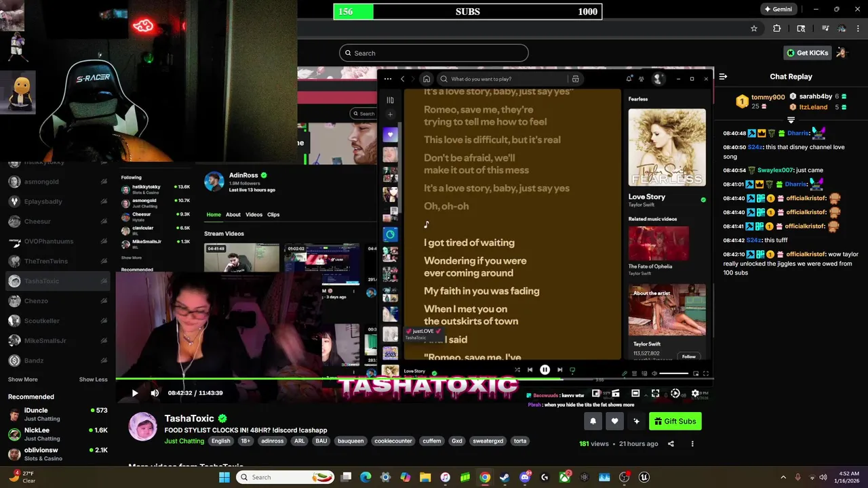Click Show Less in sidebar
Image resolution: width=868 pixels, height=488 pixels.
[93, 380]
